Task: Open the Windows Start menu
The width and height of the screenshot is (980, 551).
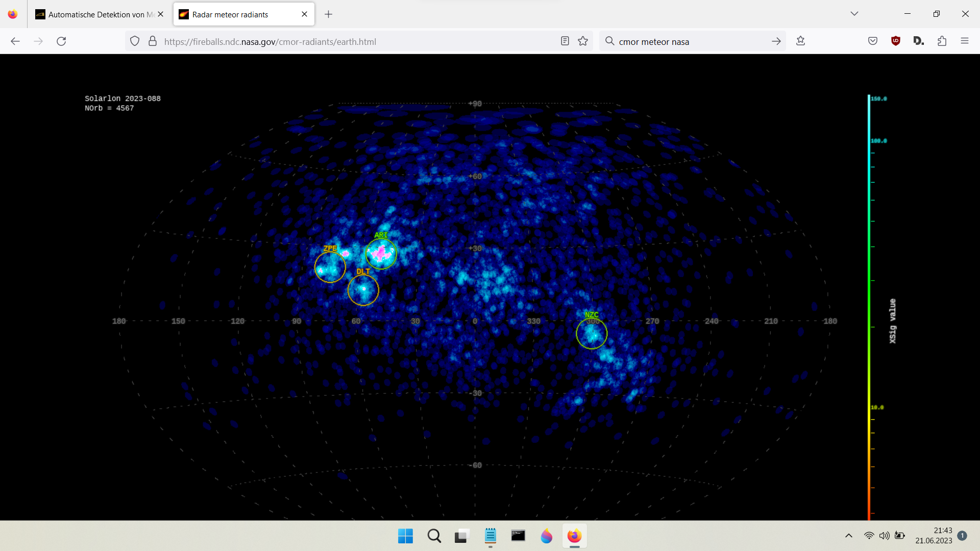Action: 405,536
